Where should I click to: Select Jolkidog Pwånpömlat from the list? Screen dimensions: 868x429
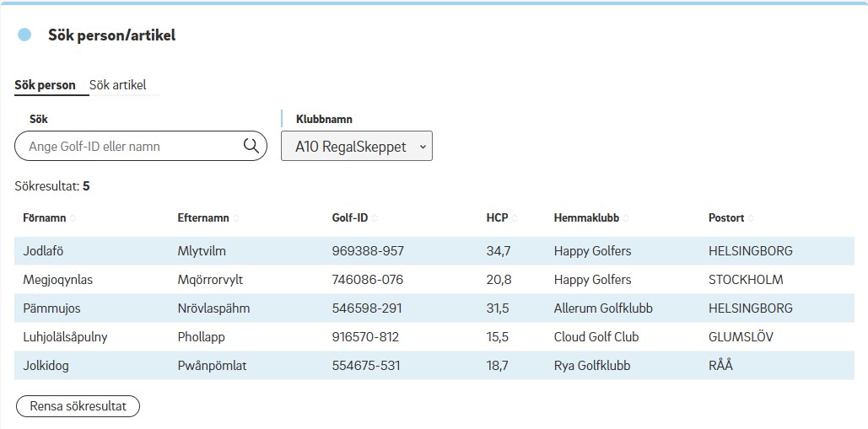[434, 366]
